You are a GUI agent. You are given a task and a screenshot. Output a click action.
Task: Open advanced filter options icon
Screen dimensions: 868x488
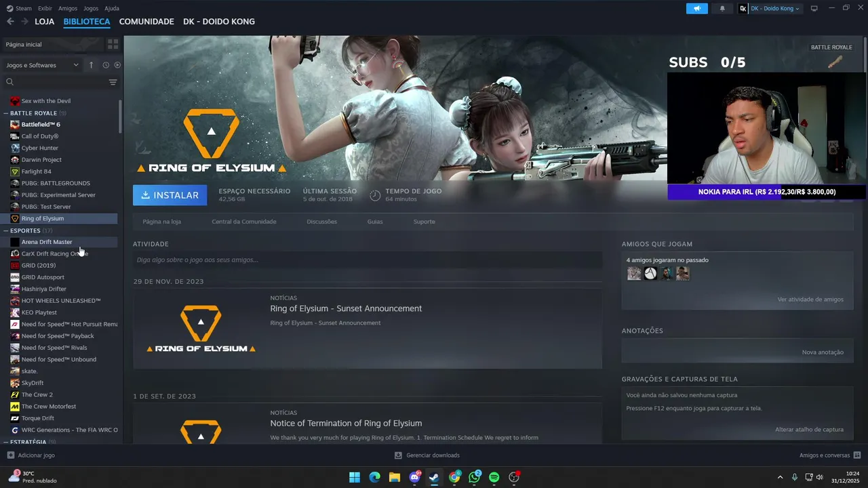(x=113, y=82)
